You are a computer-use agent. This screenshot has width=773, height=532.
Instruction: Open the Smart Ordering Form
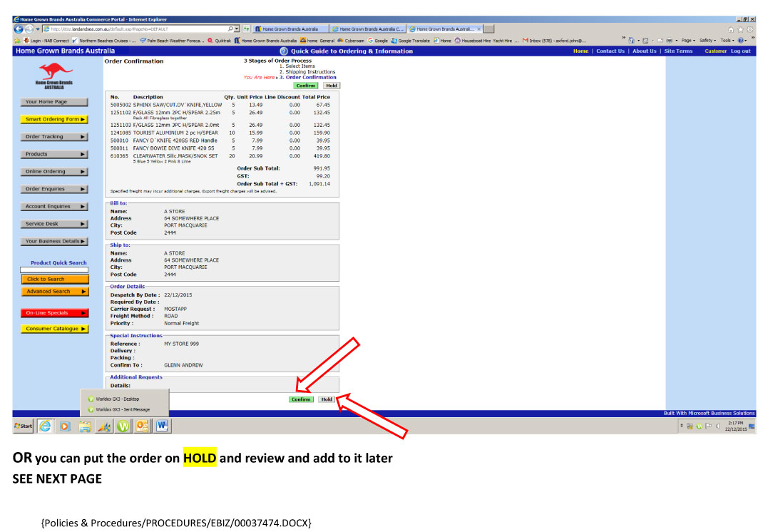54,119
